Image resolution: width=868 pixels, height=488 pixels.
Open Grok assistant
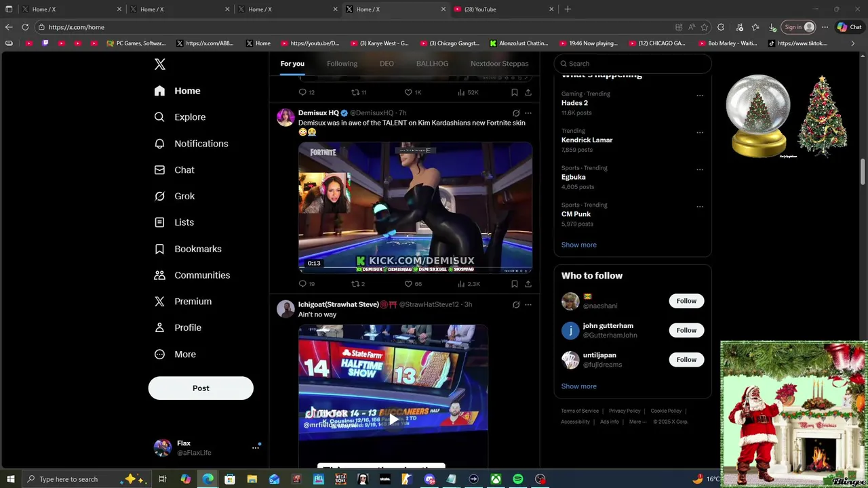point(174,196)
